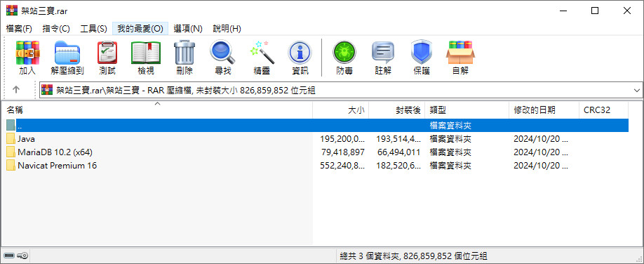Click the WinRAR icon in title bar
The width and height of the screenshot is (644, 264).
coord(12,11)
